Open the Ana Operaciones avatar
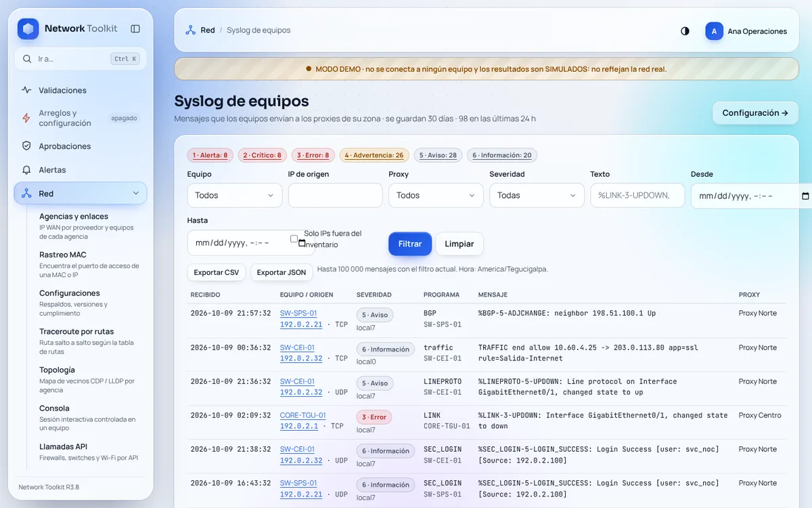This screenshot has width=812, height=508. [714, 31]
